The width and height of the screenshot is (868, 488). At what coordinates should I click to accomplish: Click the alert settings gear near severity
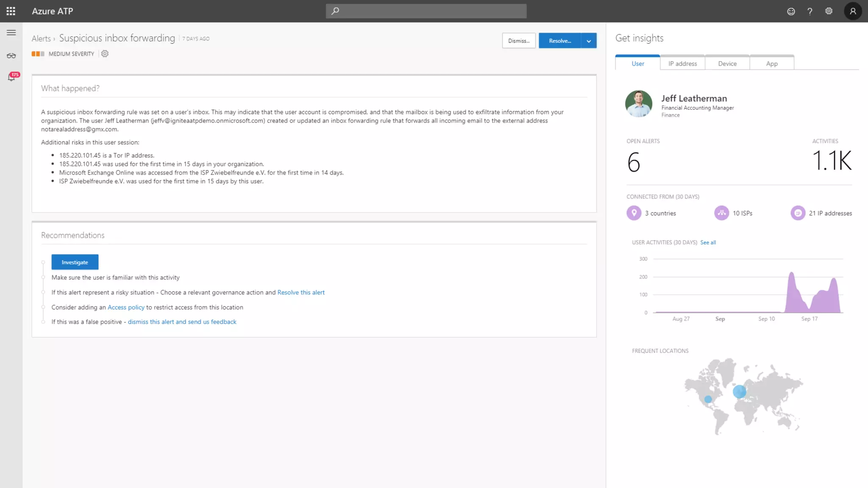pos(105,54)
